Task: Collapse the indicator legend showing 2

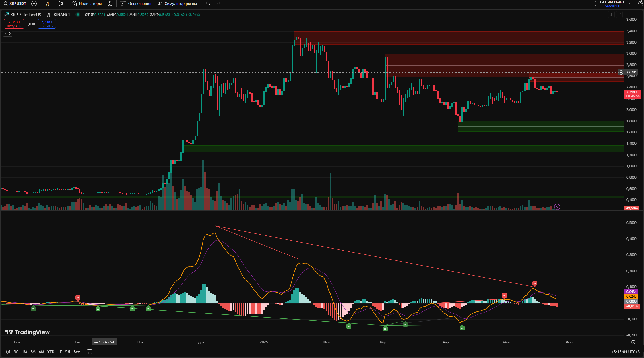Action: click(8, 34)
